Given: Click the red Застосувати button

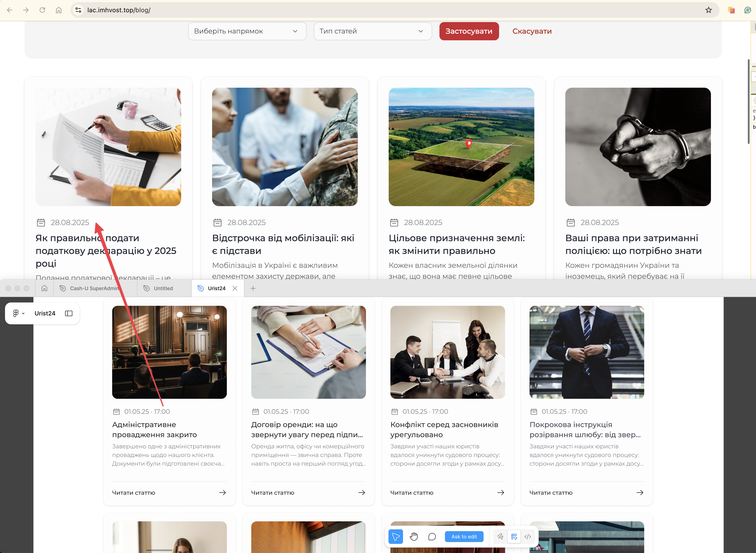Looking at the screenshot, I should (469, 31).
